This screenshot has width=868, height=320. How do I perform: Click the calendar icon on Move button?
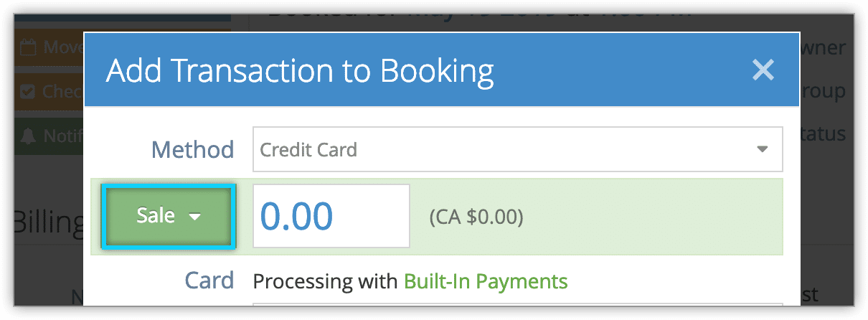[28, 48]
